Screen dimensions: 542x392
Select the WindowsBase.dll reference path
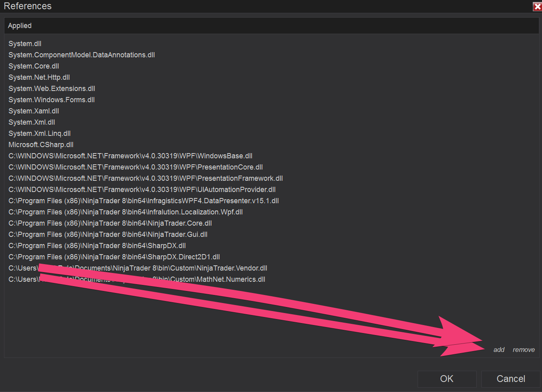click(130, 156)
